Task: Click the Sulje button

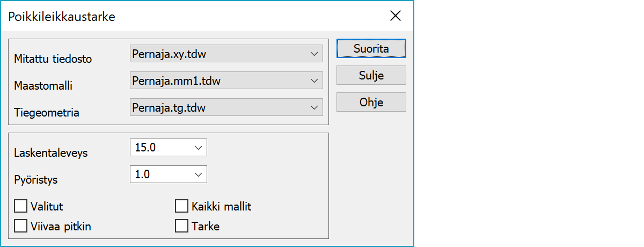Action: [371, 75]
